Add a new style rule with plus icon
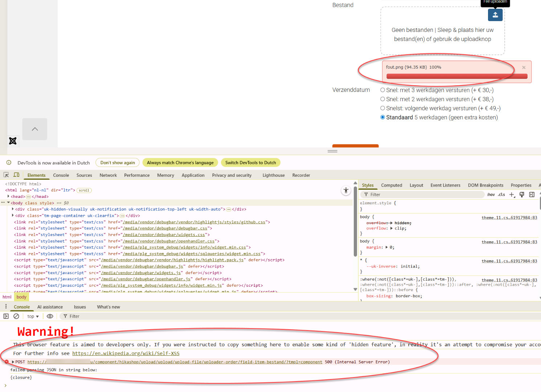The width and height of the screenshot is (541, 392). 512,195
